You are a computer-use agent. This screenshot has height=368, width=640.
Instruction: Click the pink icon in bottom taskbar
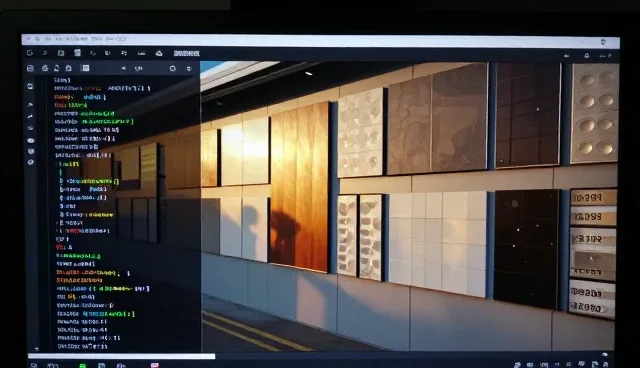click(155, 365)
